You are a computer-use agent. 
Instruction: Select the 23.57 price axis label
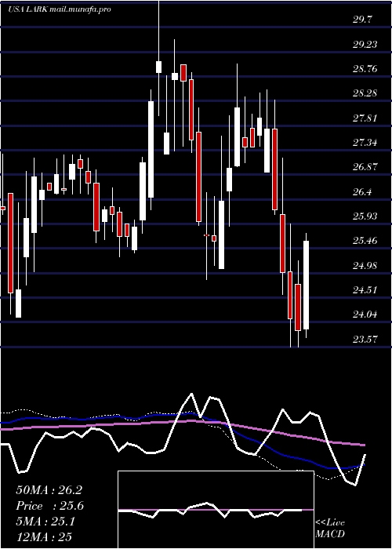[365, 339]
